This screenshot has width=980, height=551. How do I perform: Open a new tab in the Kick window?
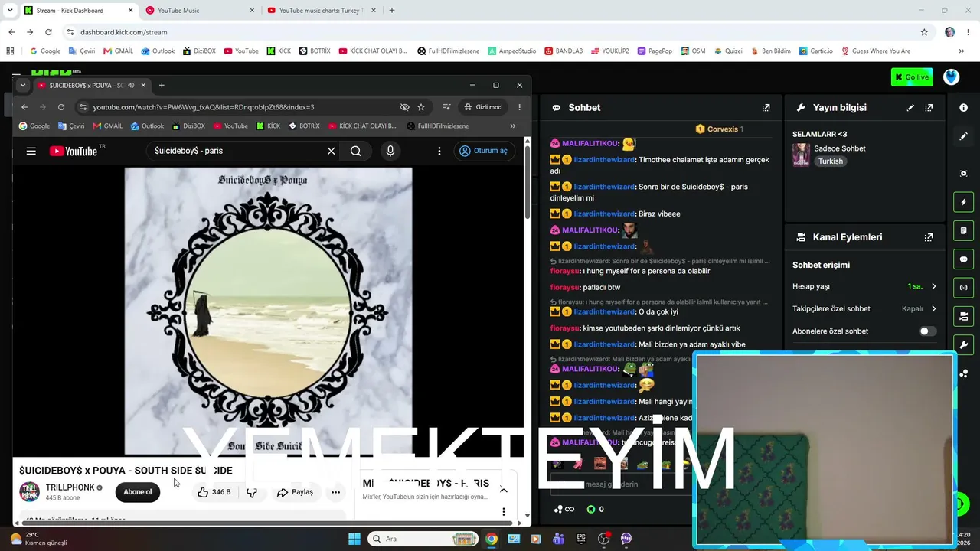click(392, 11)
